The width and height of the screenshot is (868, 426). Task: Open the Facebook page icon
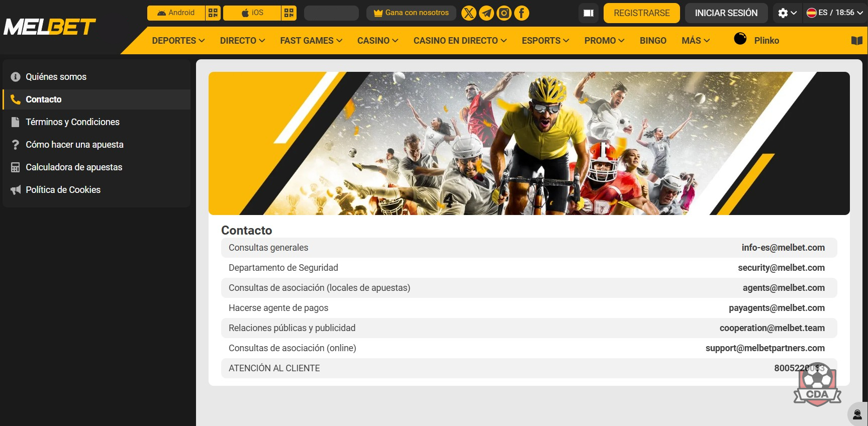(521, 13)
